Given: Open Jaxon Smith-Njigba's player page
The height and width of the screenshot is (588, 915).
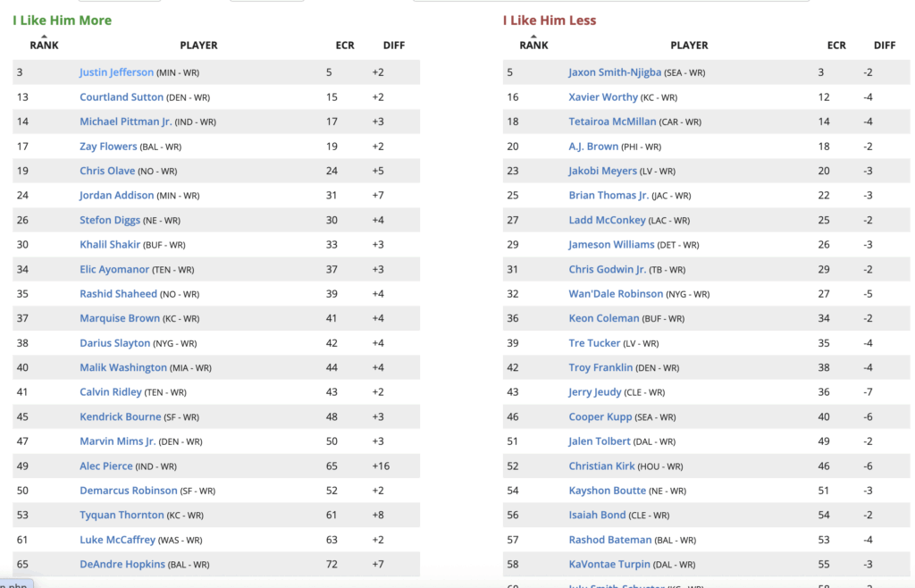Looking at the screenshot, I should (615, 72).
